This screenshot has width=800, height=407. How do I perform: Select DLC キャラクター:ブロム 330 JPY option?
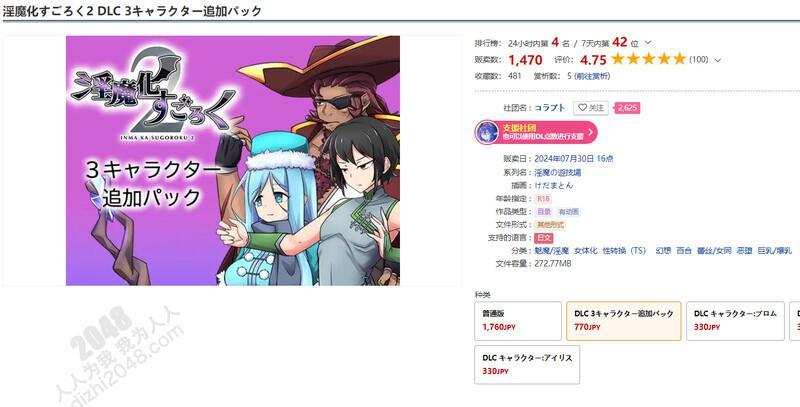[x=735, y=321]
